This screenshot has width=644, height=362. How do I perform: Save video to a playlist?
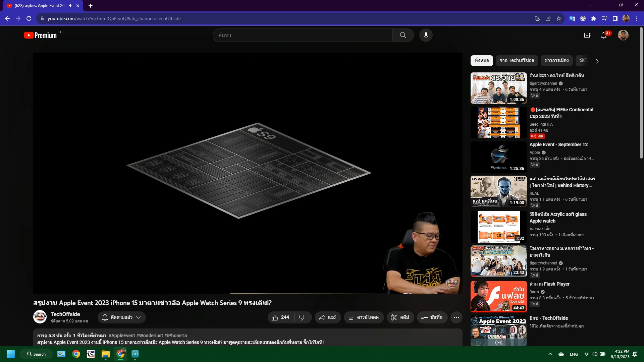[432, 317]
